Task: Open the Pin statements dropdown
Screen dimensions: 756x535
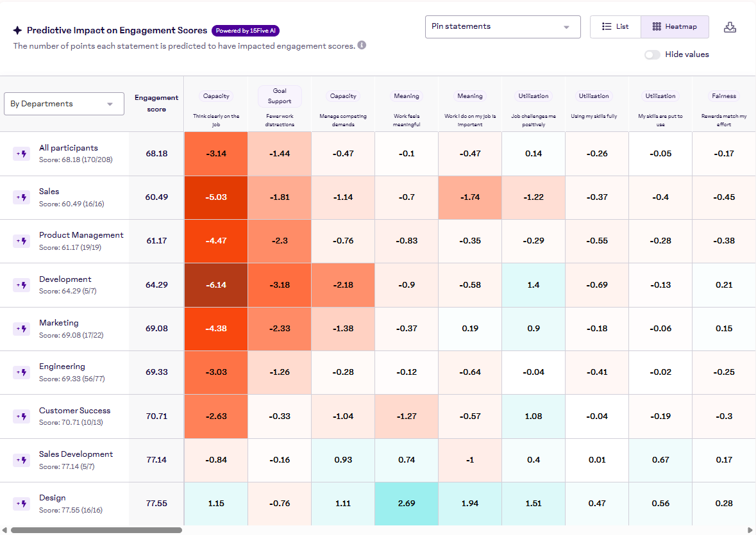Action: [x=502, y=27]
